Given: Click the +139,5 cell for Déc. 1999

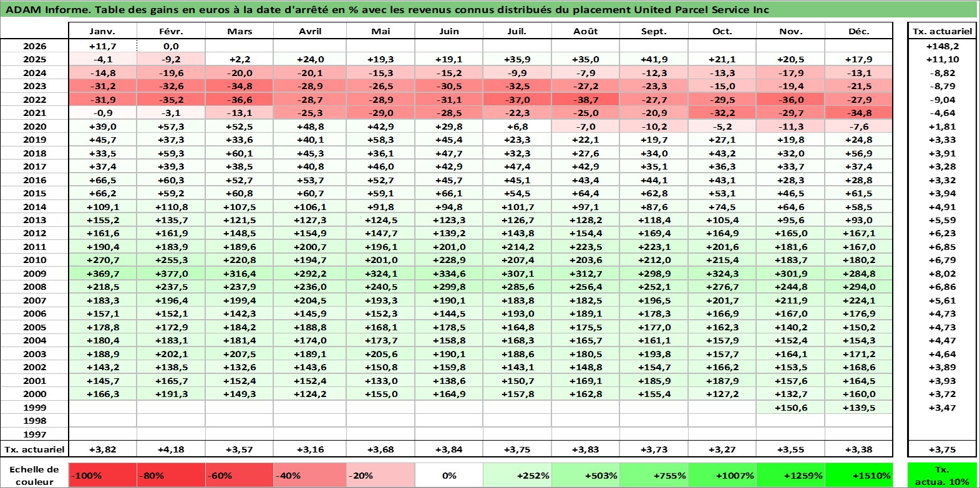Looking at the screenshot, I should (x=858, y=408).
